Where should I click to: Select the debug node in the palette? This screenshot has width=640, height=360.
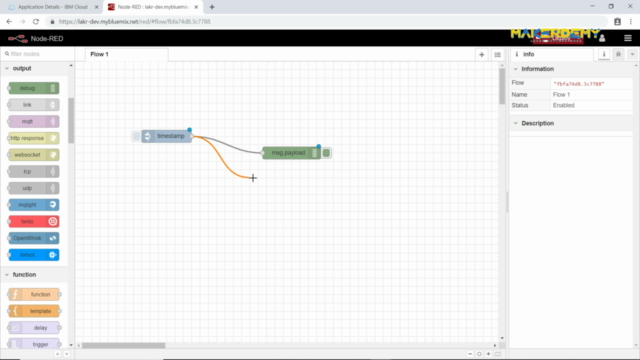coord(33,88)
